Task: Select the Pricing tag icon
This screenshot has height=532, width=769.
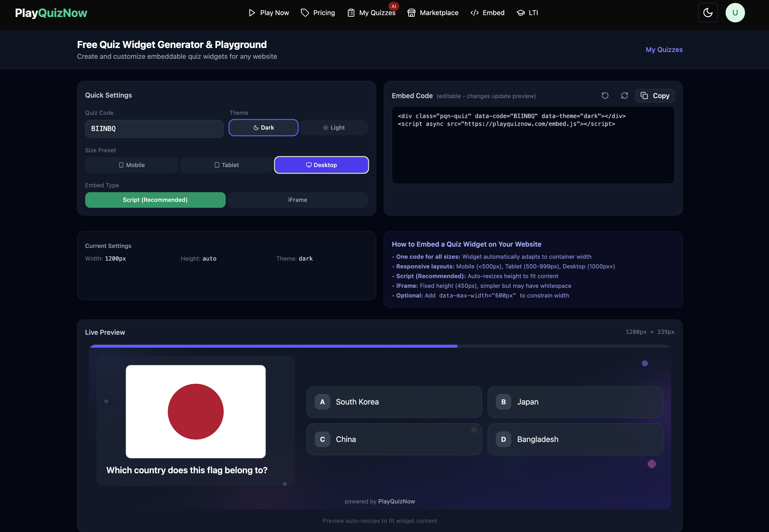Action: (x=304, y=13)
